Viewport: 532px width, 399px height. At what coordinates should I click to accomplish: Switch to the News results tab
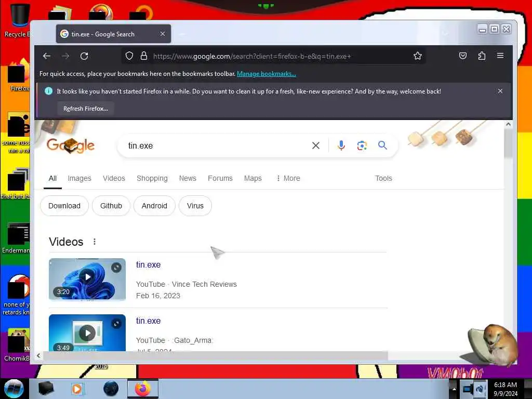pos(188,178)
